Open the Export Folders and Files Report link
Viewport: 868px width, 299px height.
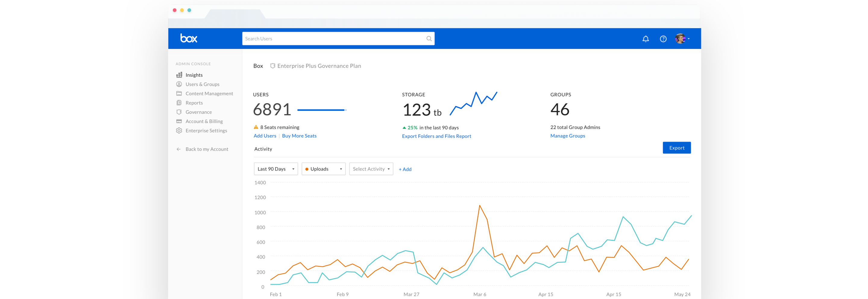436,136
